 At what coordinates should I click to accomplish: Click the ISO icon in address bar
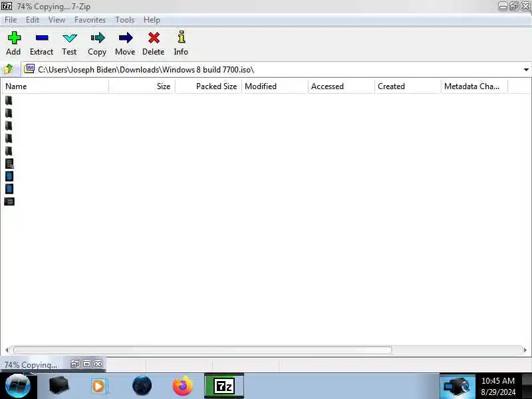tap(29, 69)
